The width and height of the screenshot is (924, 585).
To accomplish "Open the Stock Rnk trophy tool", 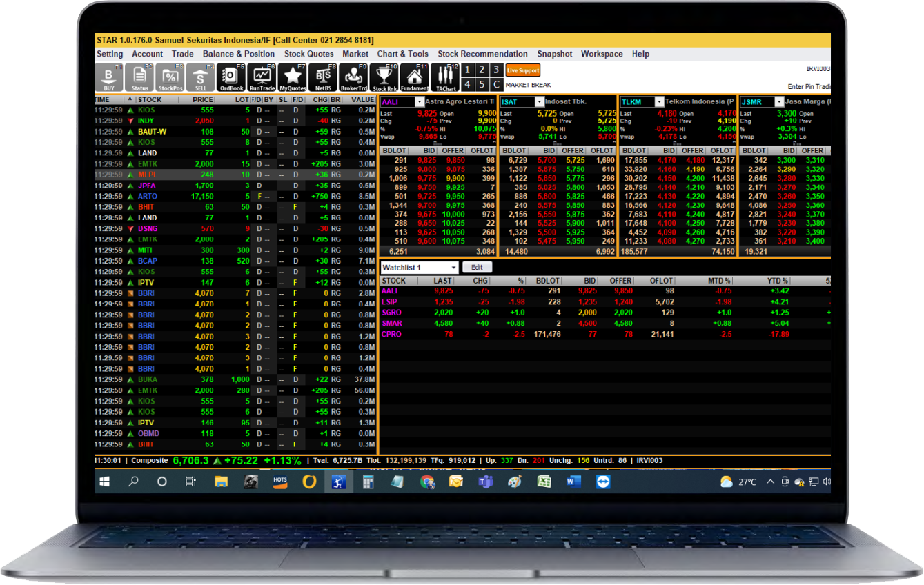I will [384, 78].
